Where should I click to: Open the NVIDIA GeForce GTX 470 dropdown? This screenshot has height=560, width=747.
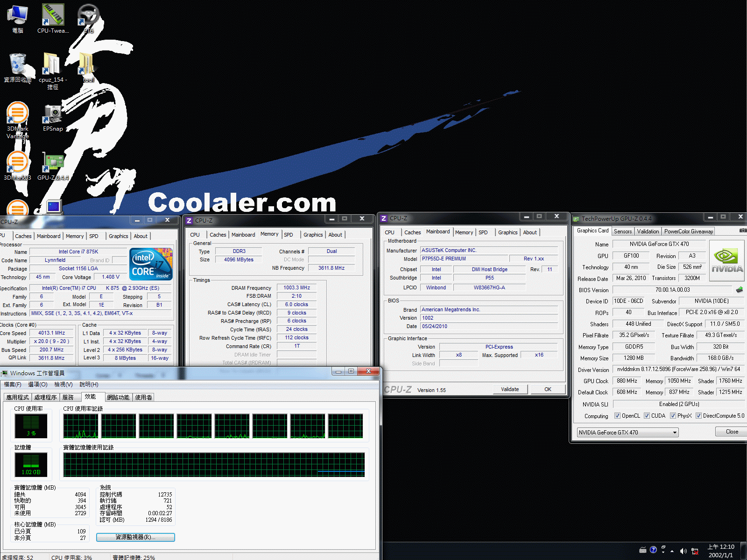[x=628, y=433]
